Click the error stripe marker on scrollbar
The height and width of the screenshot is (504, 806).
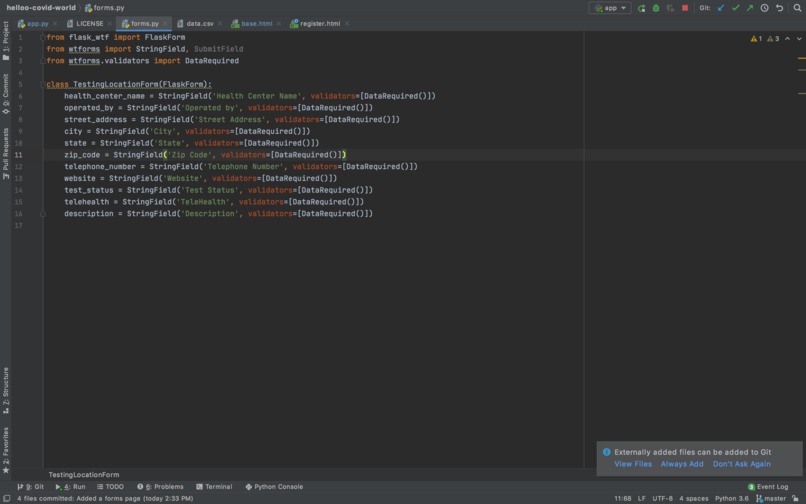[801, 58]
